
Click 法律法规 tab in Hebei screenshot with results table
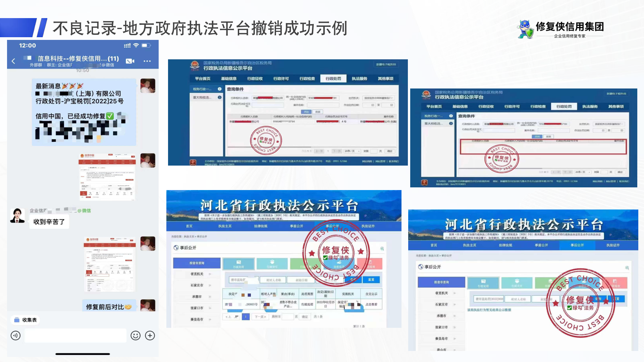[261, 226]
